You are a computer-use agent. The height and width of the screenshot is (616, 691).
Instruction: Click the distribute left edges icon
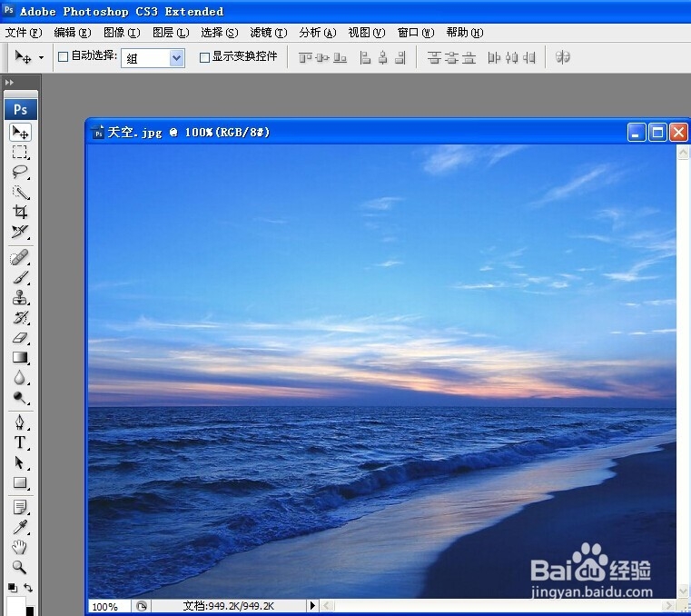[494, 57]
